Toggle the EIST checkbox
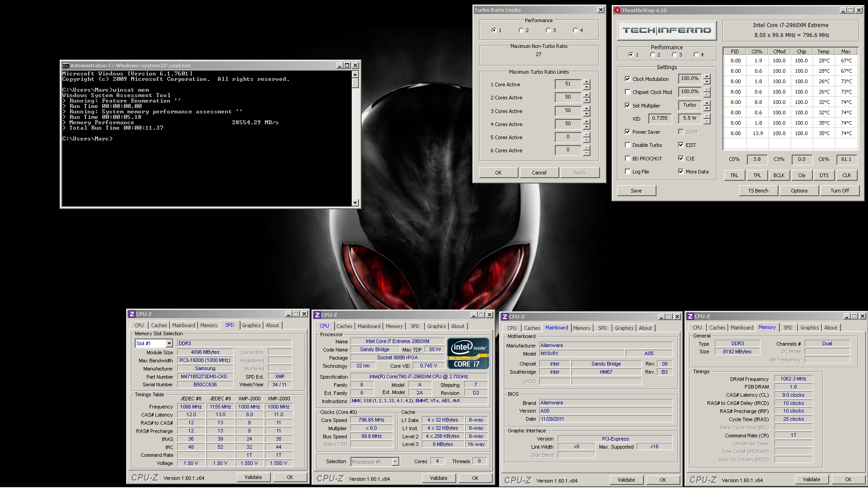The image size is (868, 488). coord(681,145)
